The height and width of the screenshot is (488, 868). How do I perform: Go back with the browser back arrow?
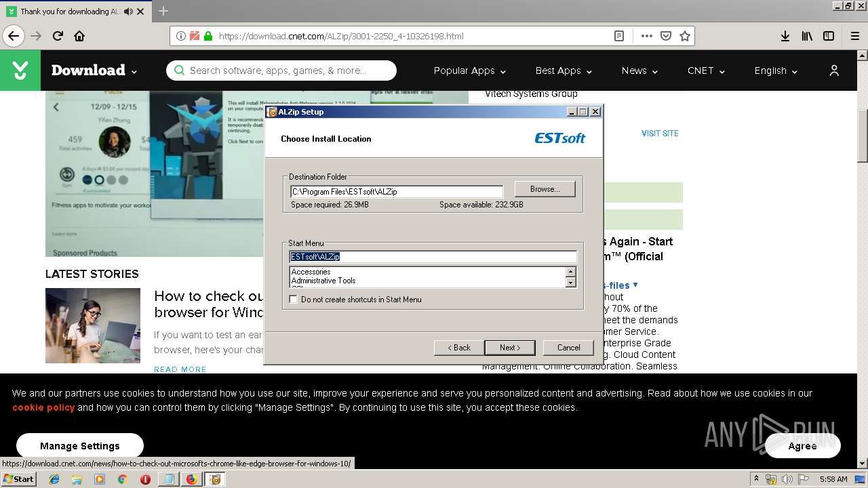click(14, 36)
